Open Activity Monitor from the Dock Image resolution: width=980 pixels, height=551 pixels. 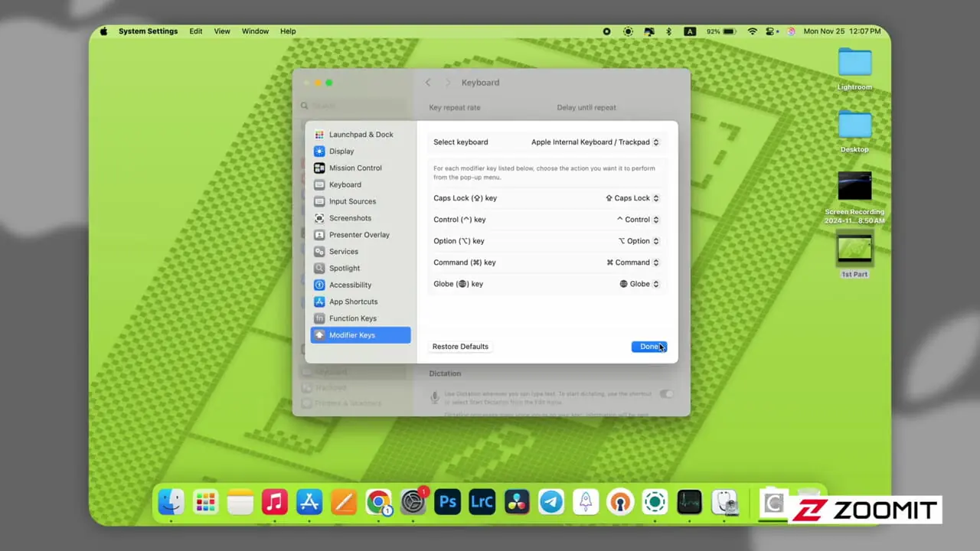coord(689,502)
